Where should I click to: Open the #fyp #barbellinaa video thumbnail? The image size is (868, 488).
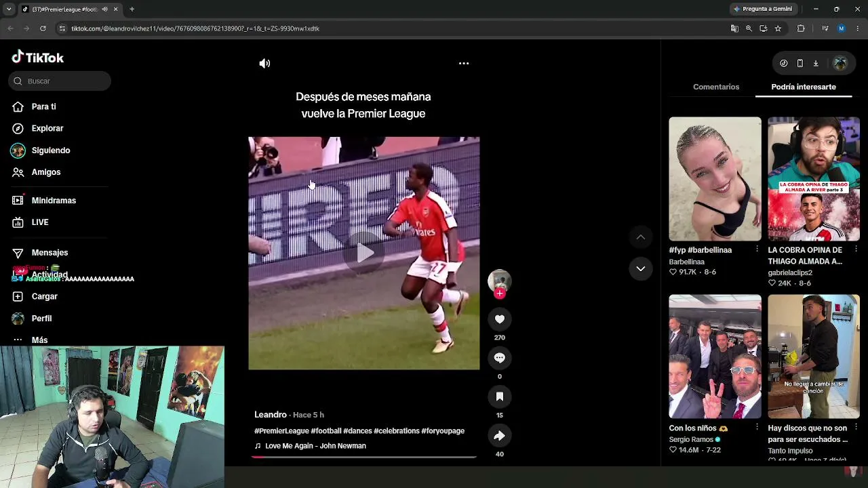coord(715,179)
